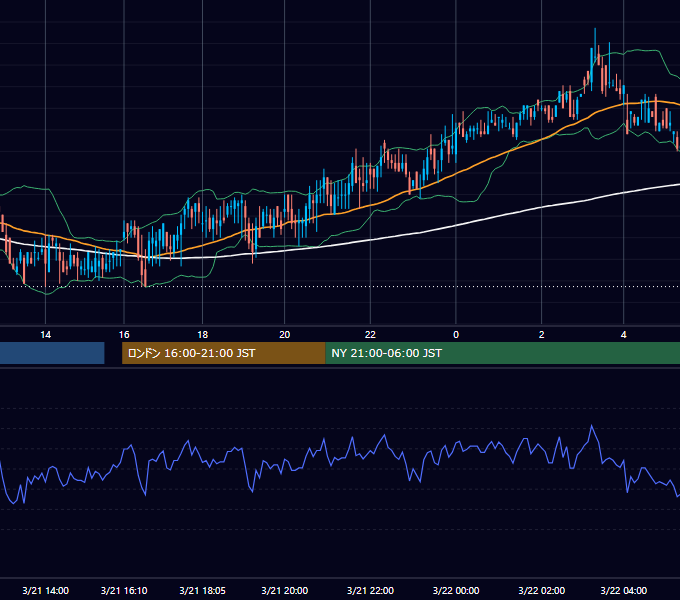Click the 3/21 18:05 date label
Viewport: 680px width, 600px height.
coord(203,590)
